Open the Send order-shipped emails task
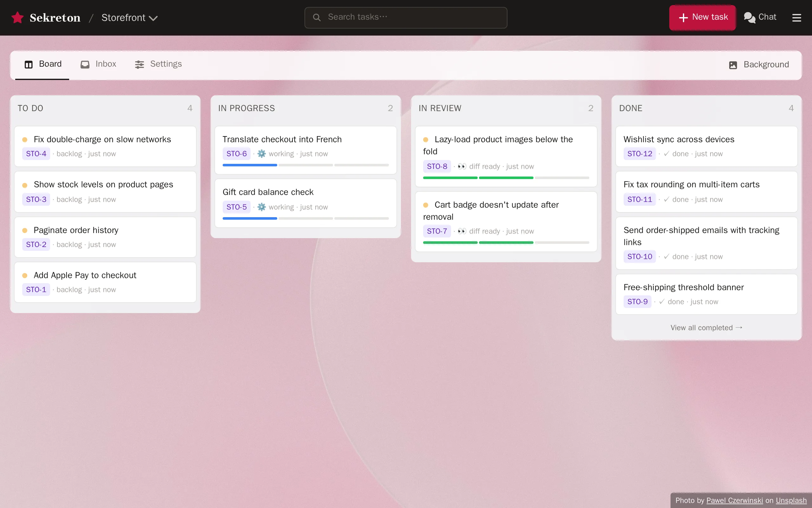The width and height of the screenshot is (812, 508). 706,243
